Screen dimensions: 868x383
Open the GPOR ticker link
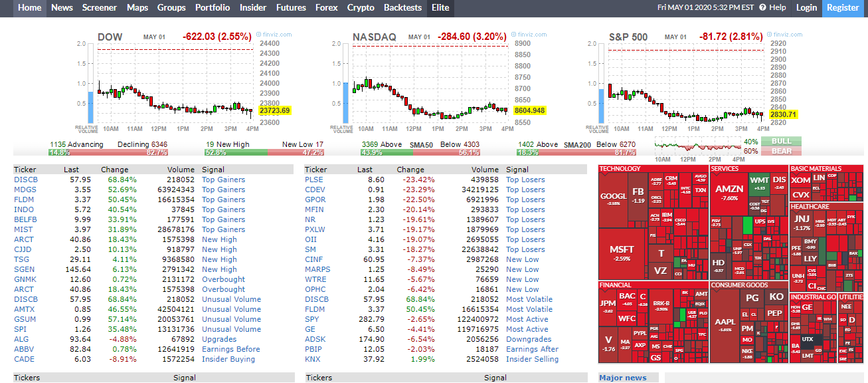click(x=315, y=199)
